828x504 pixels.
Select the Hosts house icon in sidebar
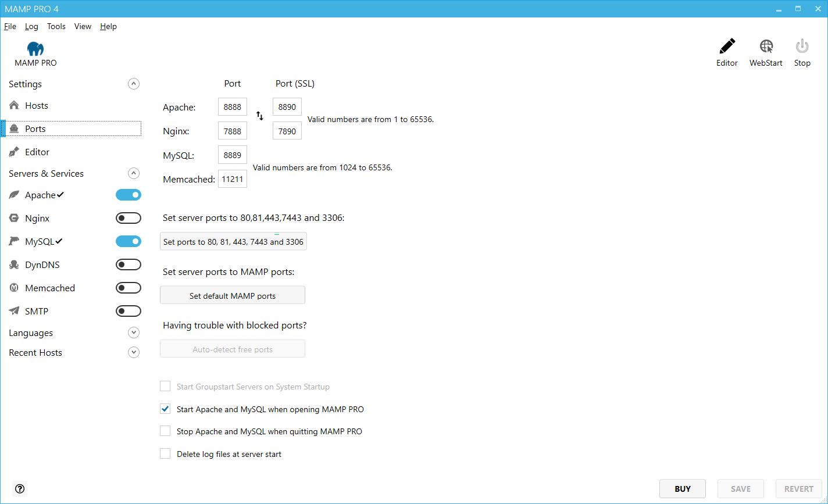15,105
